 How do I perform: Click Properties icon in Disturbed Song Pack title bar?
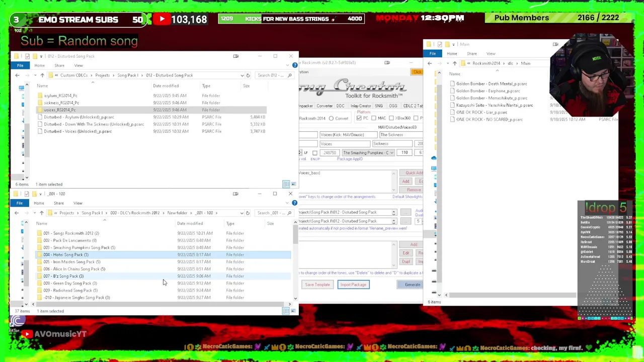(x=27, y=56)
